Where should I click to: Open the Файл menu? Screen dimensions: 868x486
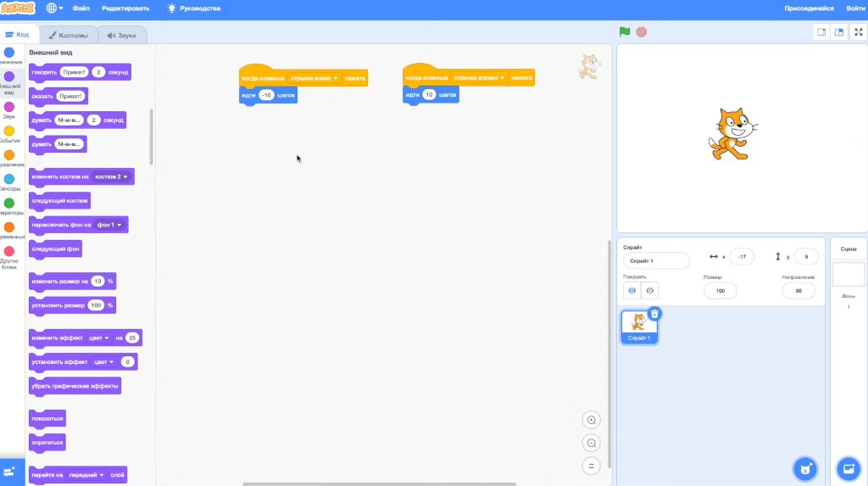tap(81, 8)
